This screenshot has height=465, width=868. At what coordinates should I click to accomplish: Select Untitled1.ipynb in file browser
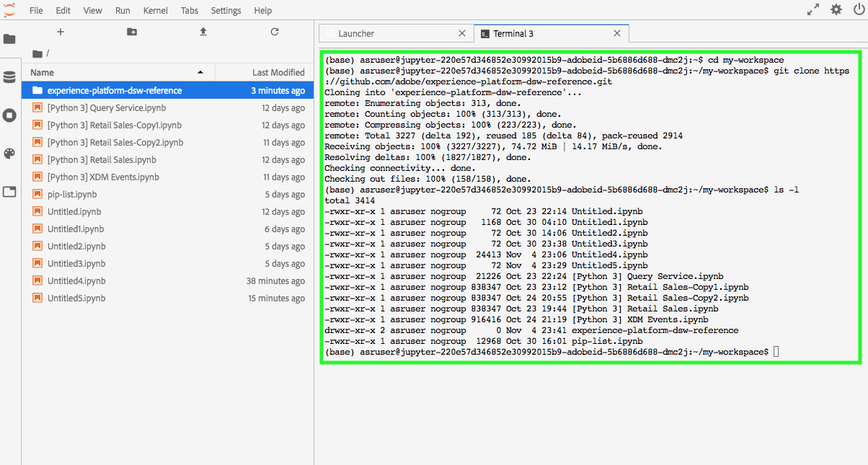[x=167, y=229]
